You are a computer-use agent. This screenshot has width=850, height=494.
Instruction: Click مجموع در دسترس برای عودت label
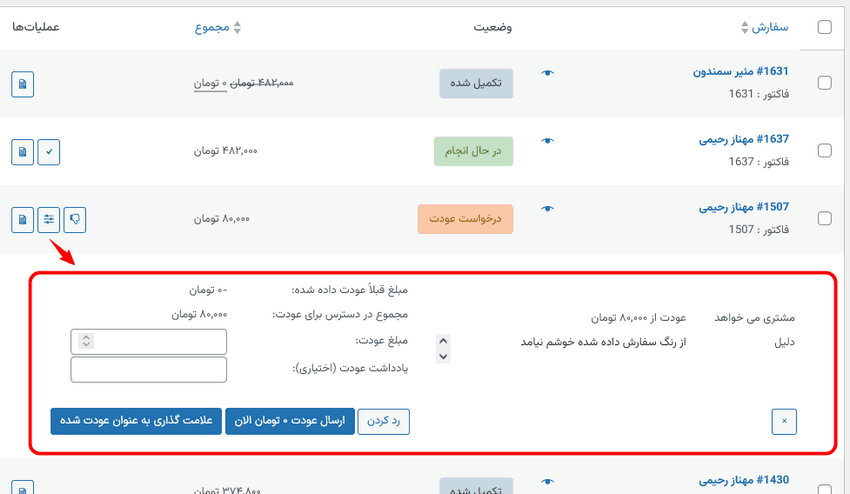pos(340,315)
